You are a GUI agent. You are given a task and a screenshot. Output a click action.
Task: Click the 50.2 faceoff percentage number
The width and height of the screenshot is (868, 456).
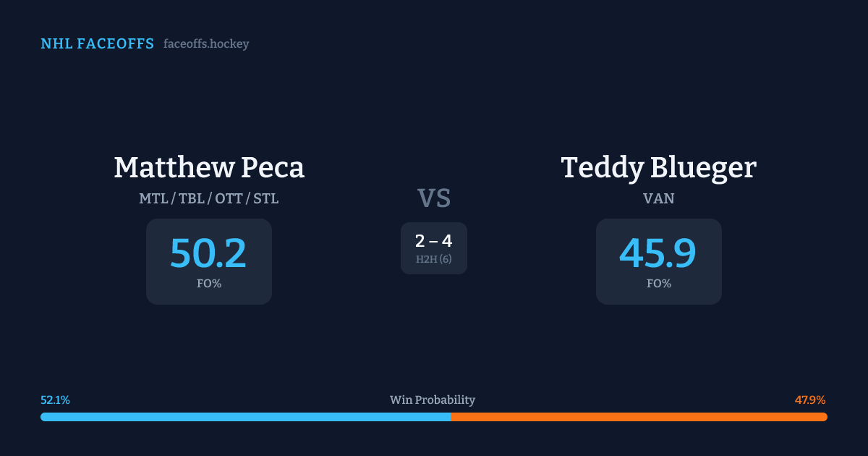point(208,254)
